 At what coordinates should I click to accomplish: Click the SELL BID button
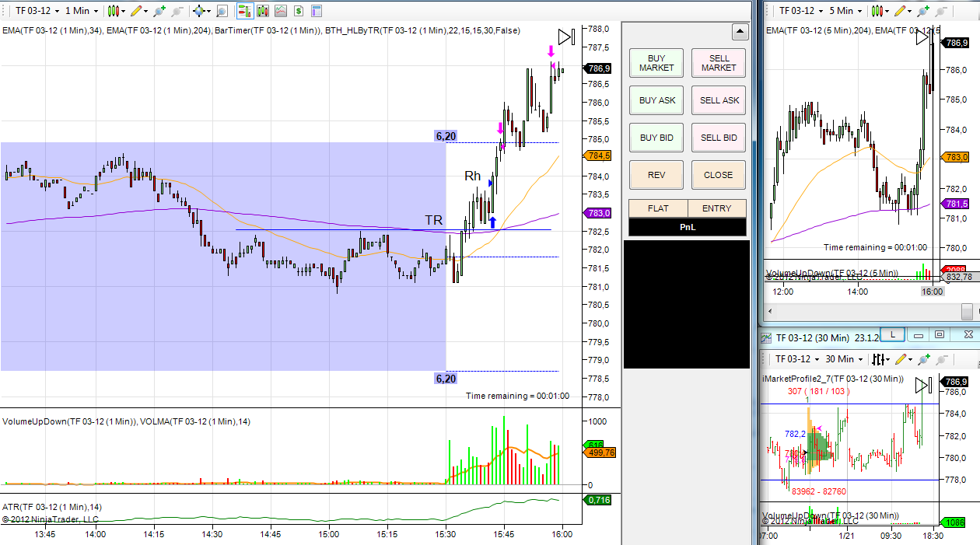[719, 138]
